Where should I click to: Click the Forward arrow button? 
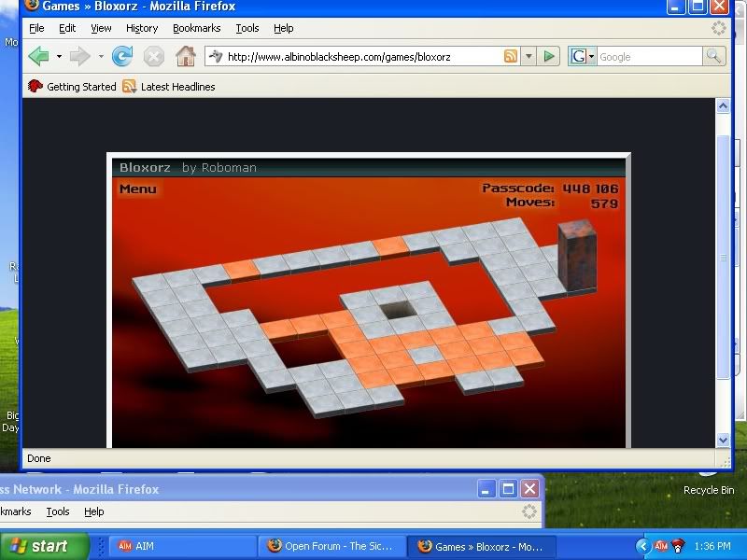pyautogui.click(x=79, y=57)
